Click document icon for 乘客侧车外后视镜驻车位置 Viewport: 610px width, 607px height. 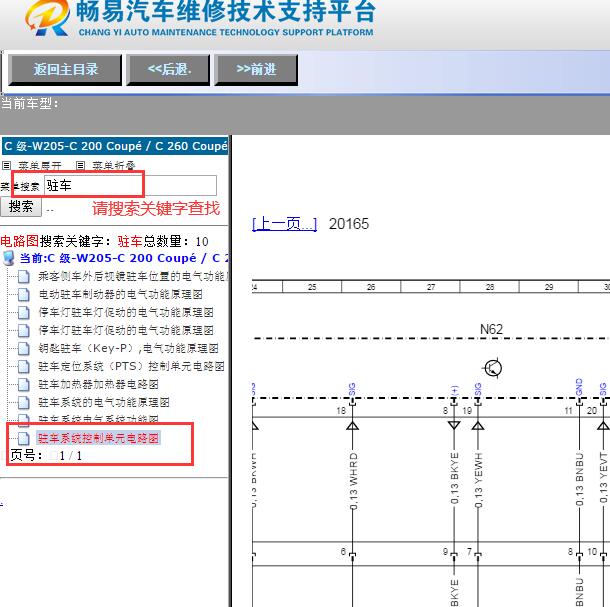[x=24, y=277]
